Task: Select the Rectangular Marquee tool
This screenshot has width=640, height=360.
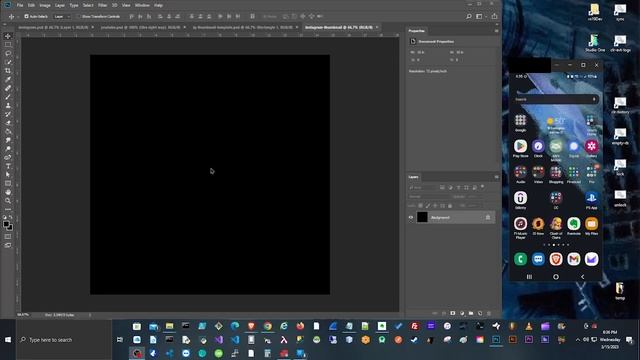Action: pyautogui.click(x=8, y=44)
